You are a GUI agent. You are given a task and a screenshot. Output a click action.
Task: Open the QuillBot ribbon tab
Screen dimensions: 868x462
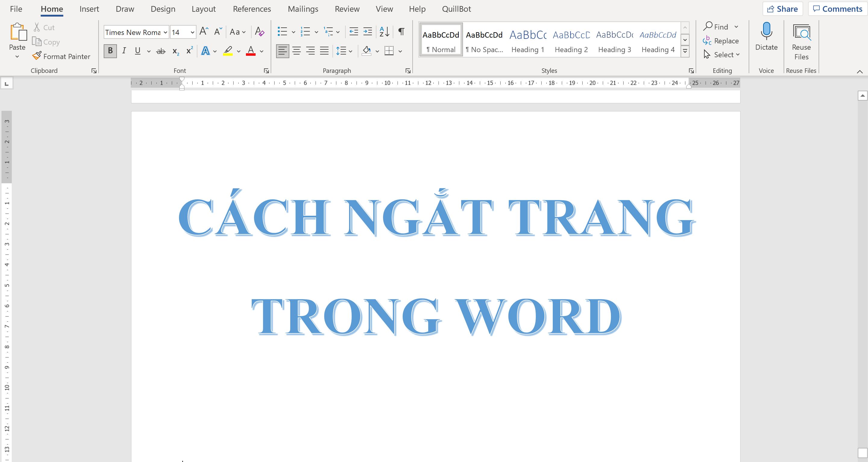pyautogui.click(x=456, y=9)
